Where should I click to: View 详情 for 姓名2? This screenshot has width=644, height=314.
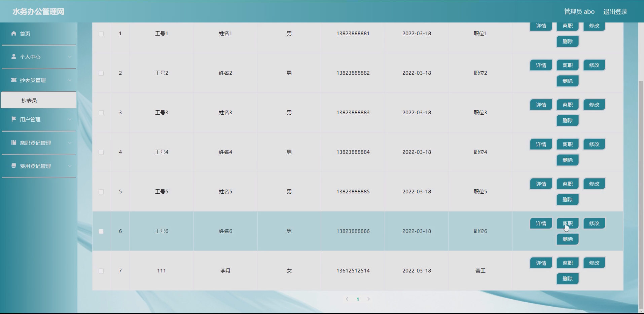pyautogui.click(x=541, y=65)
